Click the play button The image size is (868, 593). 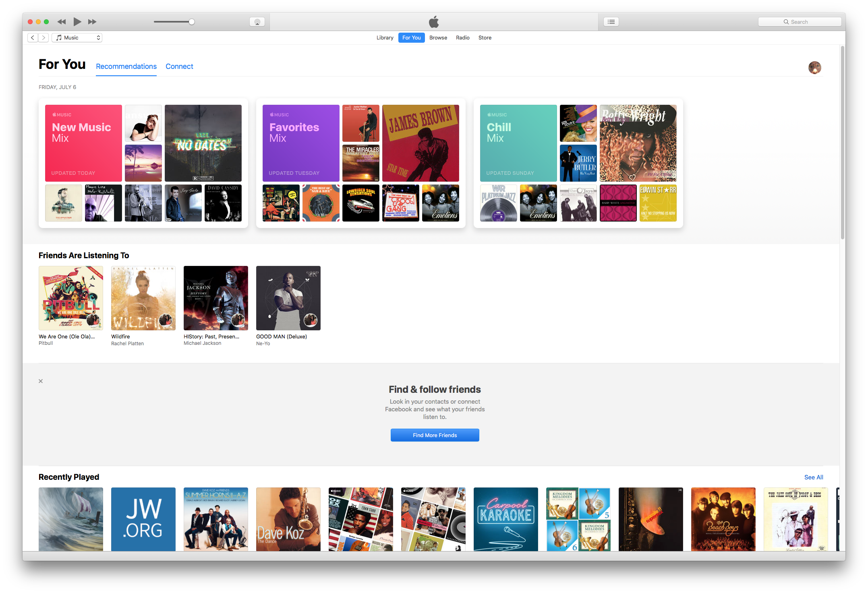pyautogui.click(x=77, y=22)
